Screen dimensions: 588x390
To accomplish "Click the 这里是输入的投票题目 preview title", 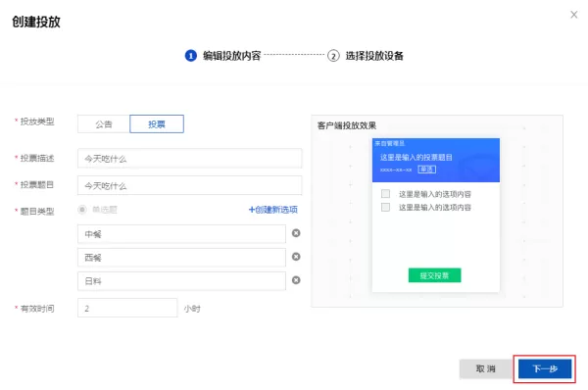I will pos(416,158).
